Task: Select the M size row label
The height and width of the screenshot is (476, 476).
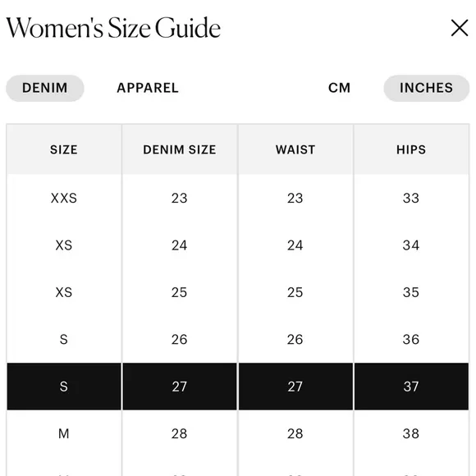Action: pyautogui.click(x=64, y=433)
